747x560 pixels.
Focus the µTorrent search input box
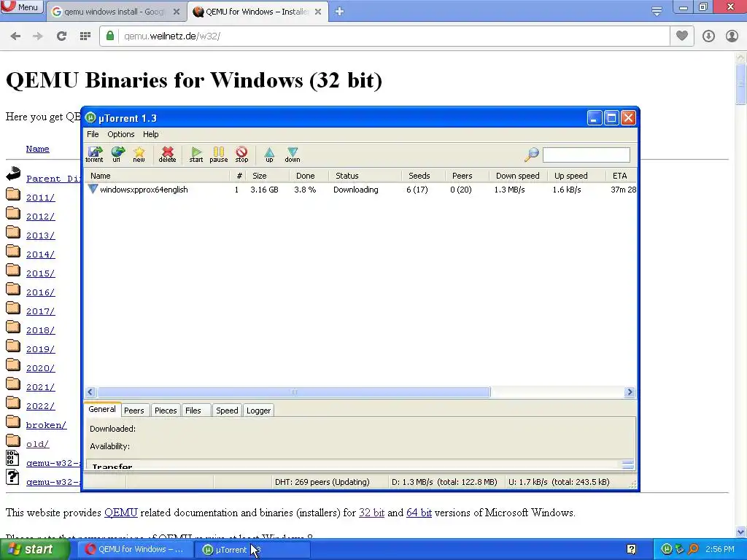pos(586,155)
